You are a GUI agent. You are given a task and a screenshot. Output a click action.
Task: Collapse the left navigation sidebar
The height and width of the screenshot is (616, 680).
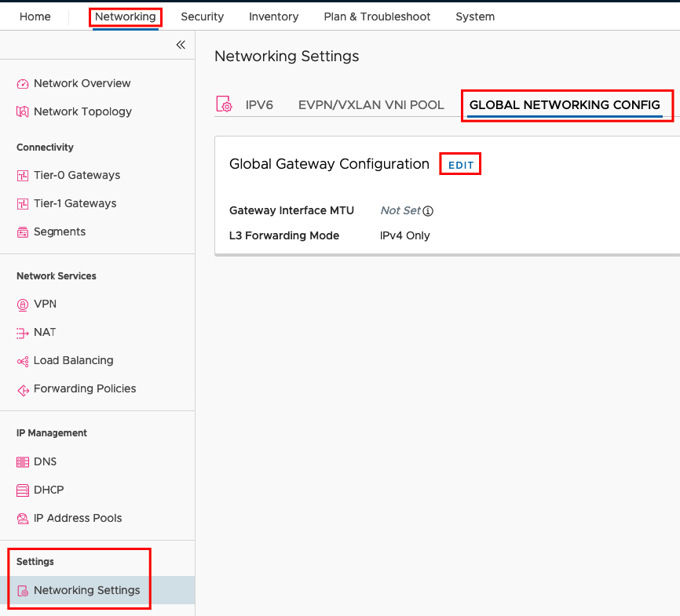[181, 45]
